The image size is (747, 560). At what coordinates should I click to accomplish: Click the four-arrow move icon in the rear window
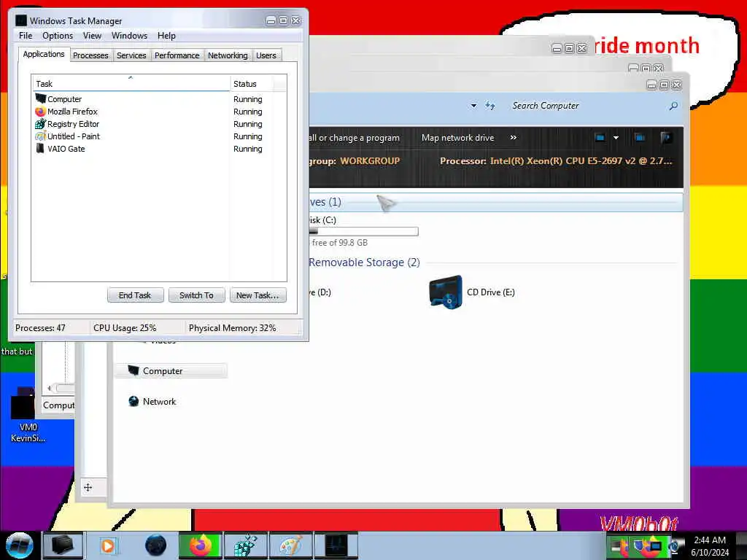(88, 487)
